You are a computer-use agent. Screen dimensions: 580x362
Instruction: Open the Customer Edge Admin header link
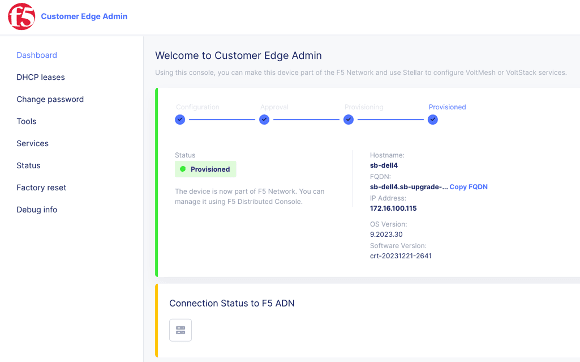[x=84, y=16]
